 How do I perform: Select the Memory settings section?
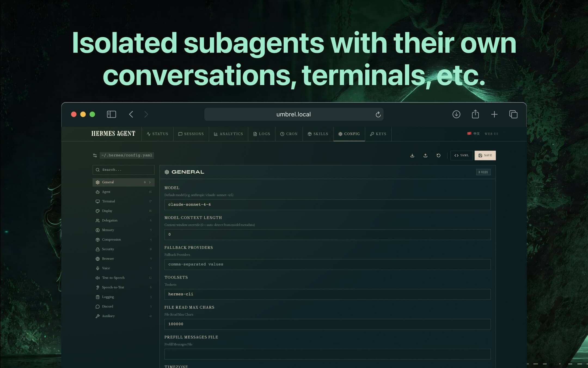108,230
